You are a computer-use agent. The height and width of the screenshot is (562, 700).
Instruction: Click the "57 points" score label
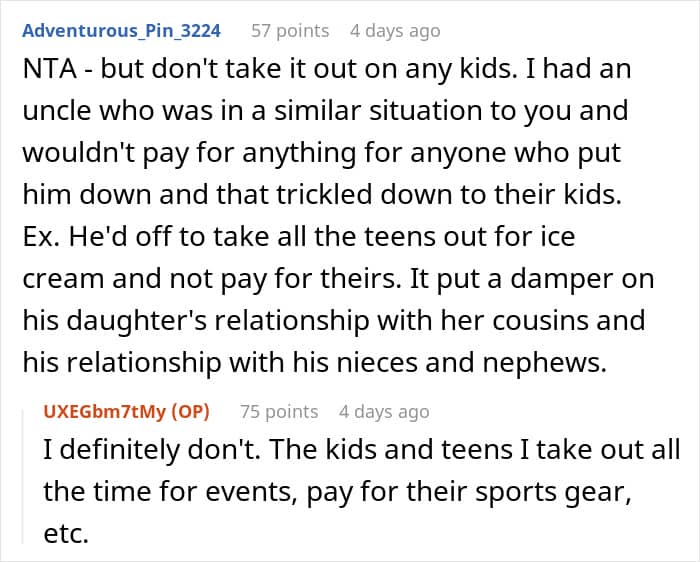click(289, 31)
